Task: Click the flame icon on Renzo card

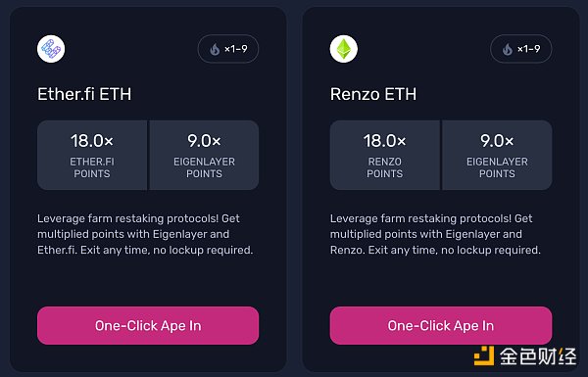Action: (x=508, y=49)
